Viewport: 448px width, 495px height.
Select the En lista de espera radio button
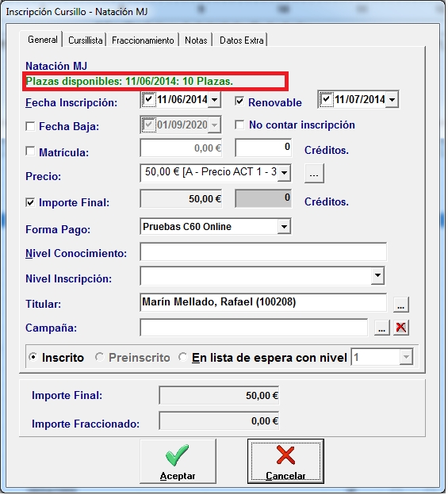[x=182, y=357]
